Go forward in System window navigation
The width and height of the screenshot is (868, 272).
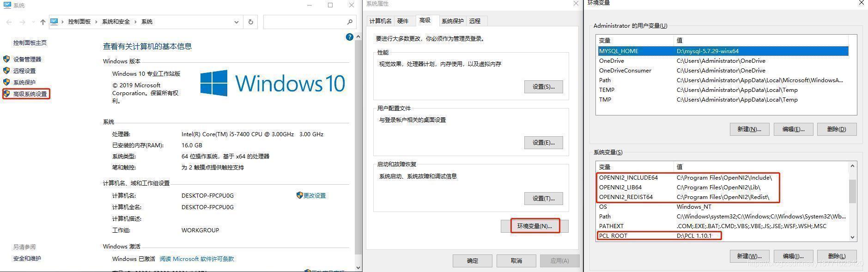pyautogui.click(x=22, y=22)
